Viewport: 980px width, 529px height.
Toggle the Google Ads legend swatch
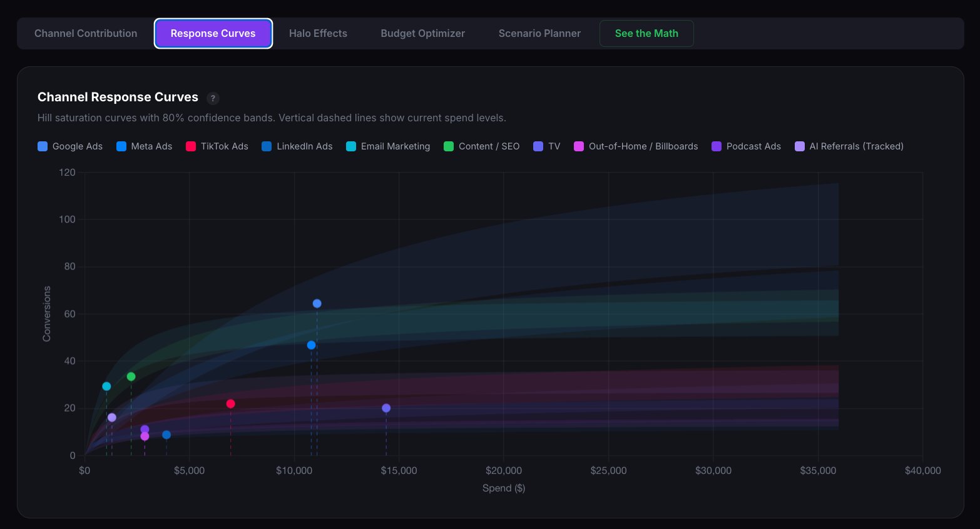(43, 146)
